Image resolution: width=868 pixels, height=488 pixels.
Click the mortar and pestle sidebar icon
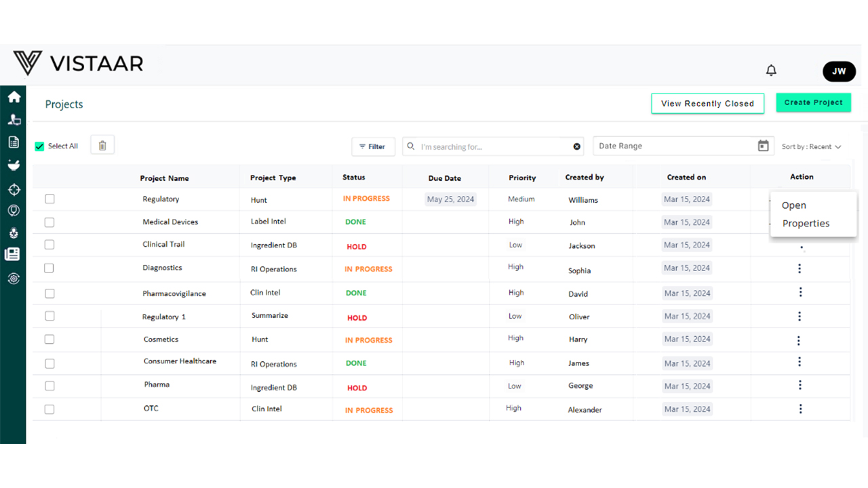14,165
